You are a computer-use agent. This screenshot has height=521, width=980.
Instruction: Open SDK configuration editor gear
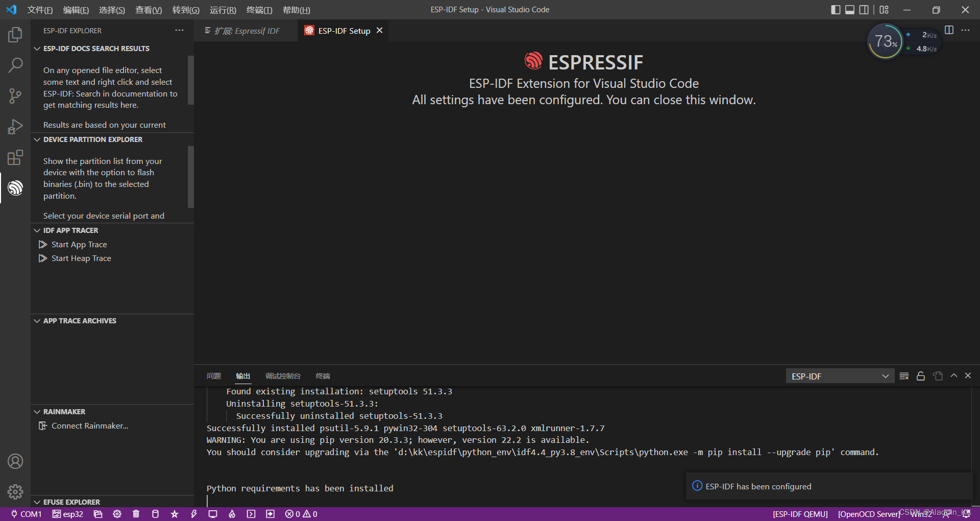pos(117,514)
